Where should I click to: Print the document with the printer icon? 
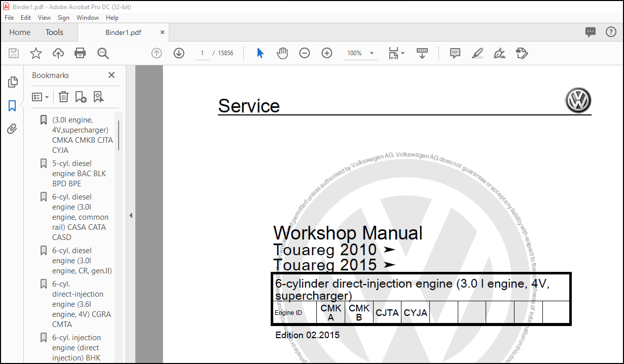80,53
